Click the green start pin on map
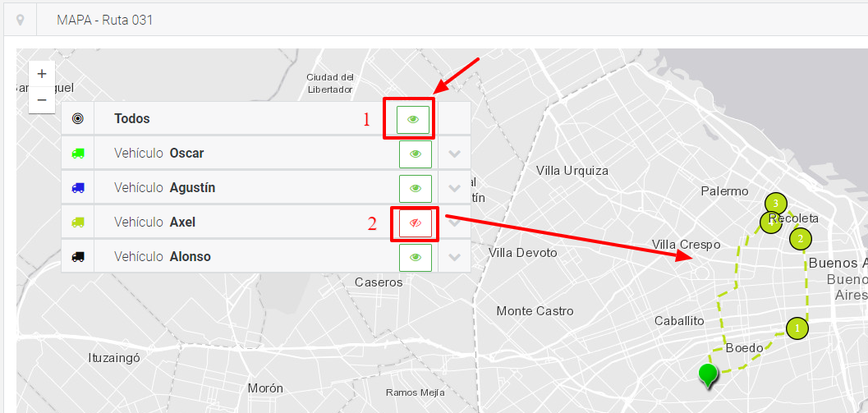The width and height of the screenshot is (868, 413). pos(708,374)
